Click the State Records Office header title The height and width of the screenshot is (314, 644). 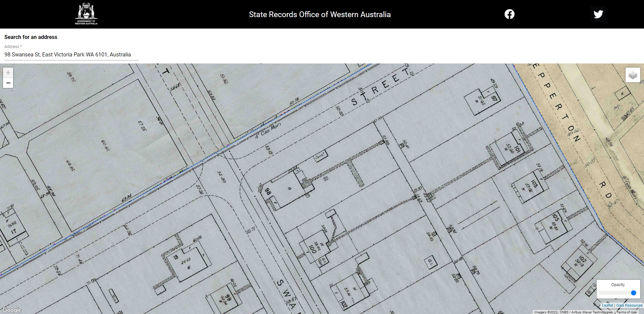click(x=320, y=14)
